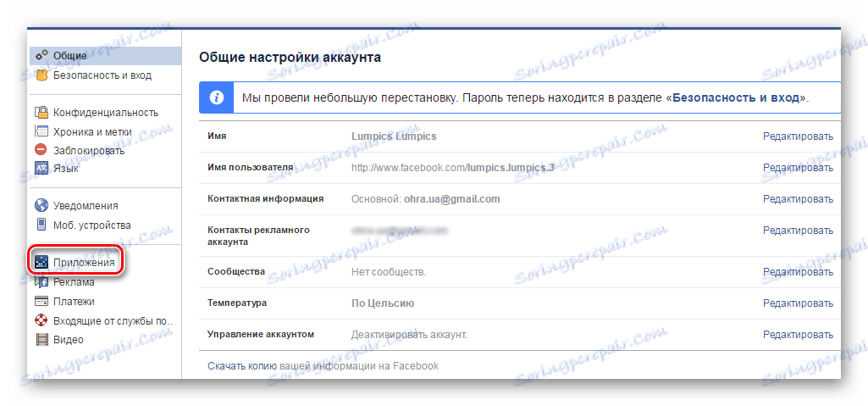This screenshot has height=406, width=868.
Task: Edit the Контактная информация row
Action: (x=798, y=199)
